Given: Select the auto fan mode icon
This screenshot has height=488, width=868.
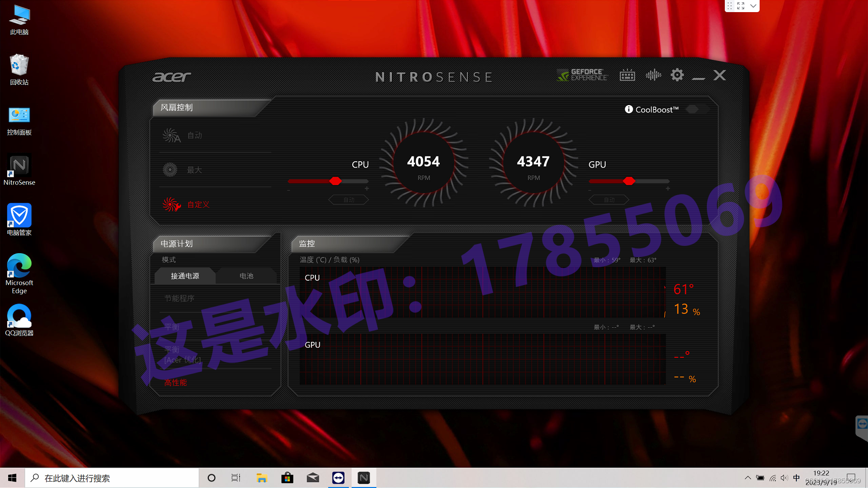Looking at the screenshot, I should [171, 136].
